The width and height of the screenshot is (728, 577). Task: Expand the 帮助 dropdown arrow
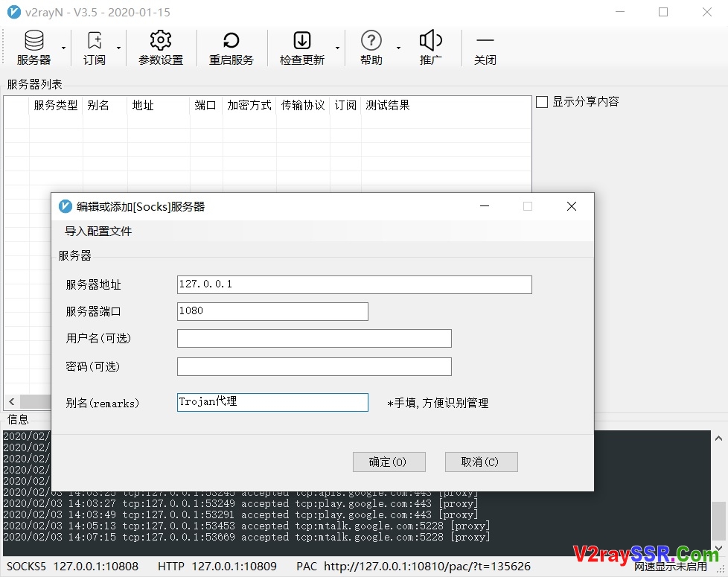pos(398,48)
